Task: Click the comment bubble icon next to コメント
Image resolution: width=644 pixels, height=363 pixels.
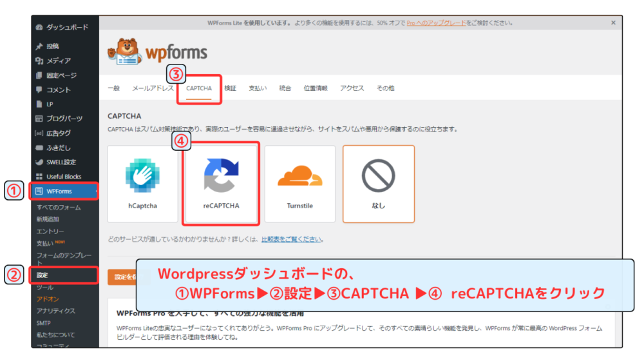Action: point(39,90)
